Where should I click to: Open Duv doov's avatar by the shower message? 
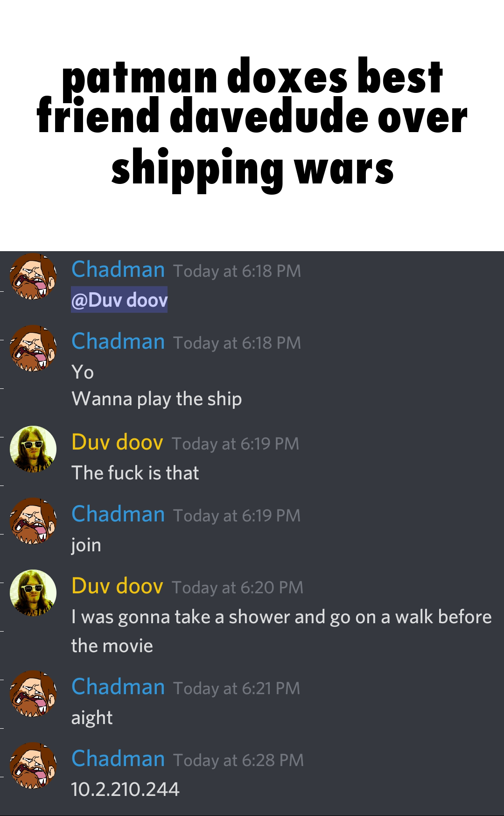[33, 593]
